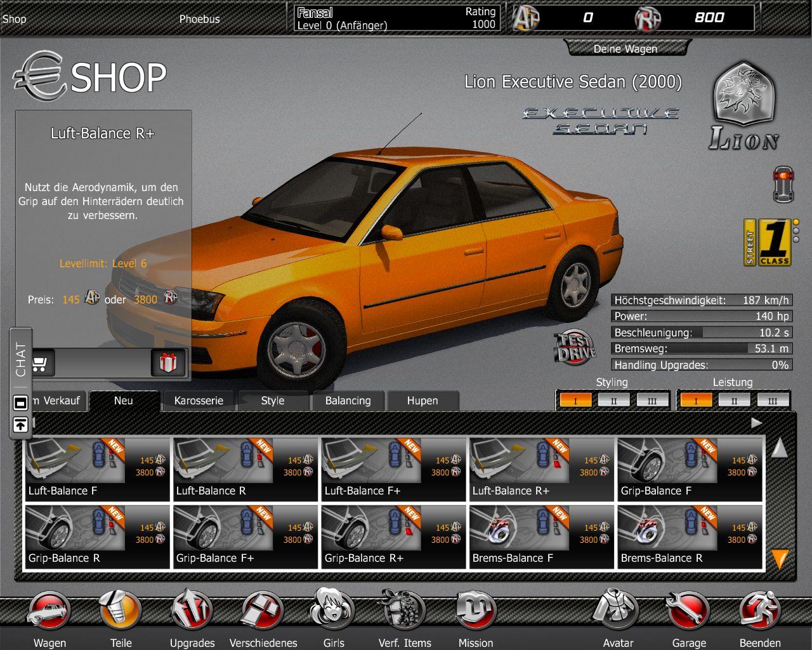Start the Test Drive badge
Image resolution: width=812 pixels, height=650 pixels.
(x=575, y=348)
